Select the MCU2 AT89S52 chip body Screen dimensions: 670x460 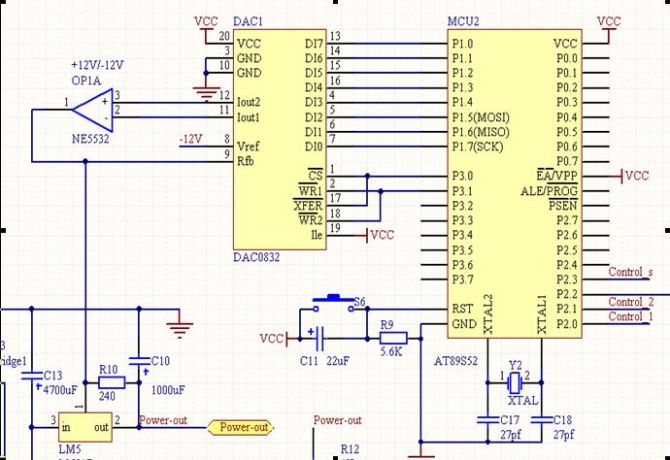pyautogui.click(x=514, y=184)
